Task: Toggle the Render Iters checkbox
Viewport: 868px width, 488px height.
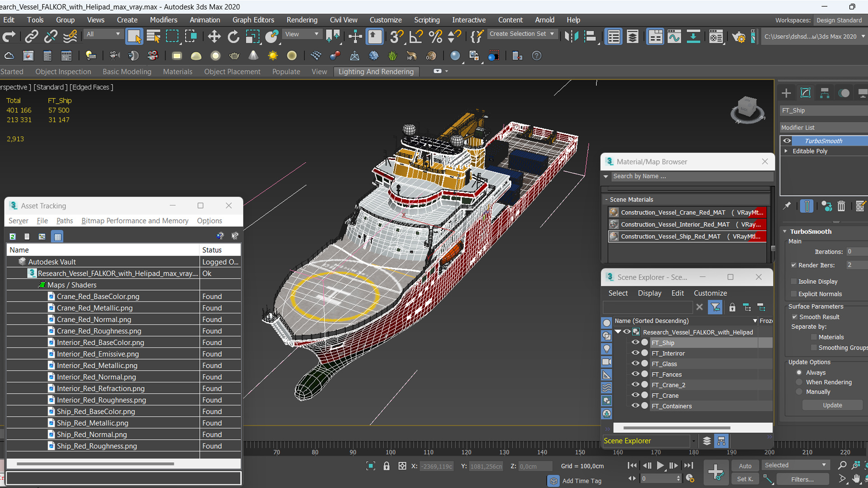Action: pos(793,265)
